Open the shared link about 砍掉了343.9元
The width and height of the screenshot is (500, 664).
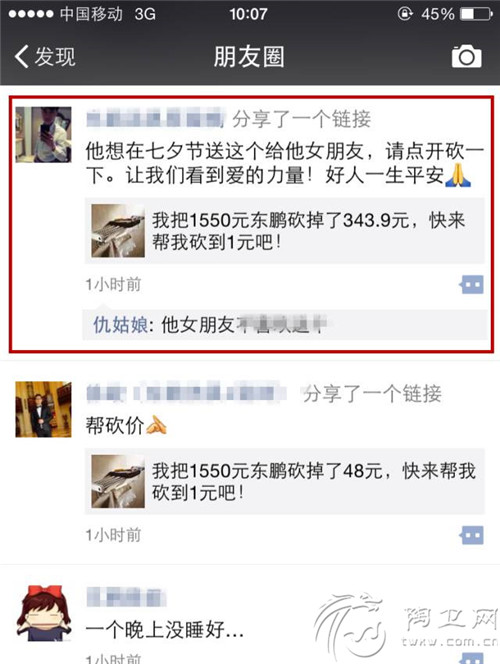[x=285, y=231]
